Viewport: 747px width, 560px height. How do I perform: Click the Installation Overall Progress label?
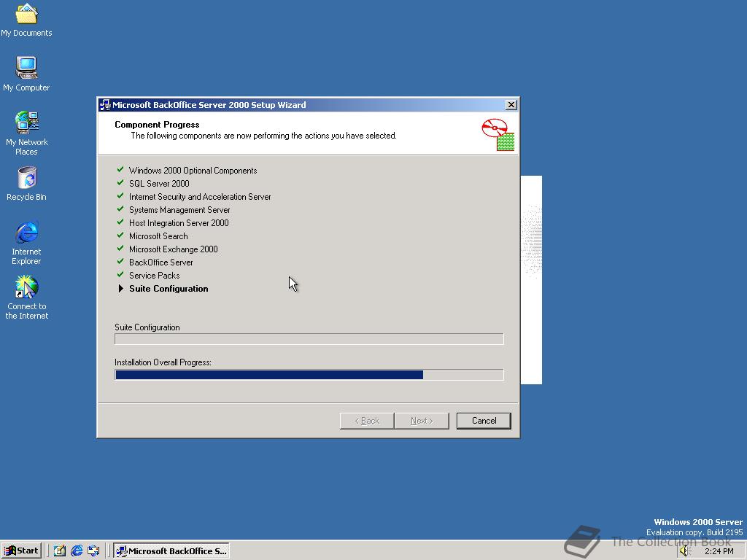point(163,362)
